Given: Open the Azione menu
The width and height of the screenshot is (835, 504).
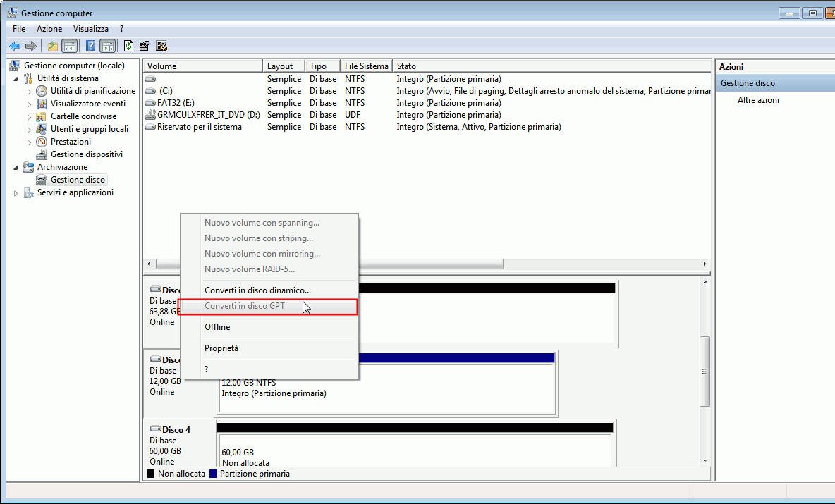Looking at the screenshot, I should 49,29.
